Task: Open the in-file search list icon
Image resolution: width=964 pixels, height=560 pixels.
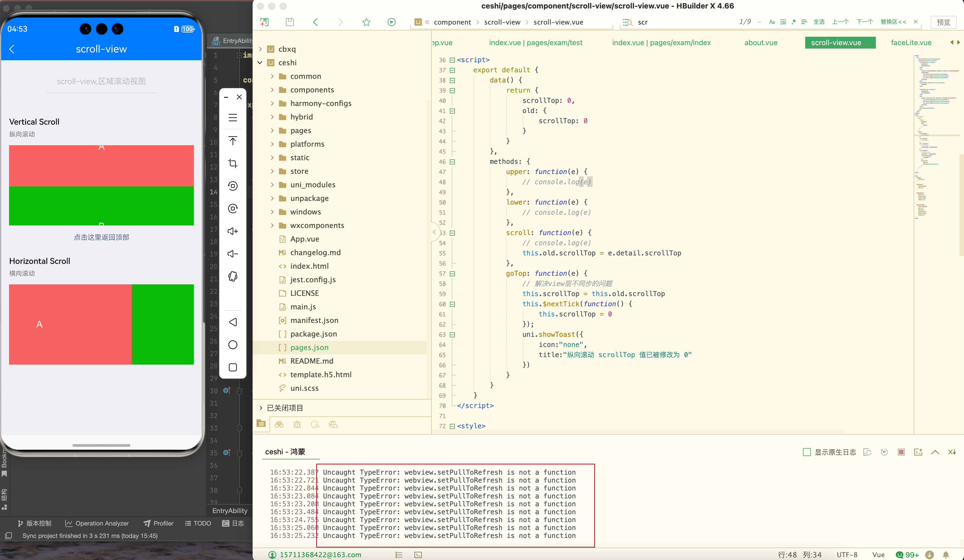Action: 628,22
